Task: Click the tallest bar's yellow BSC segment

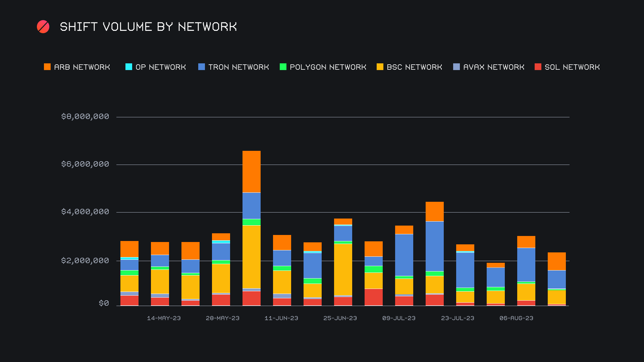Action: tap(252, 257)
